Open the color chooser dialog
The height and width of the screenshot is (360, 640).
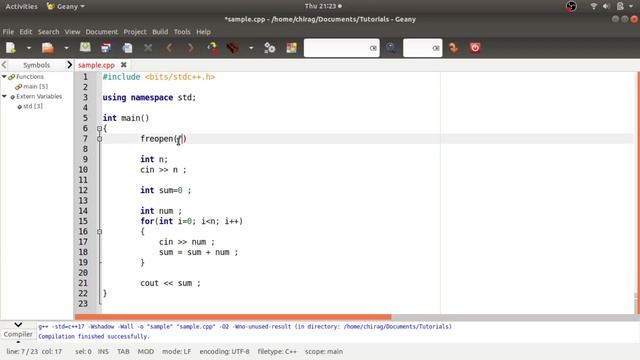[x=291, y=48]
